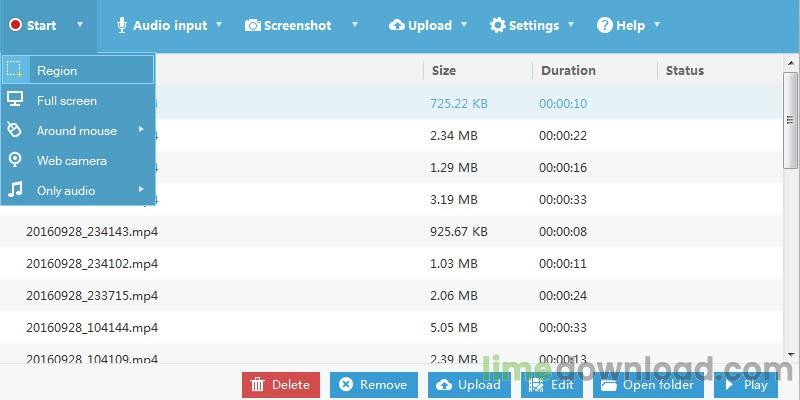Open the Screenshot dropdown arrow
This screenshot has width=800, height=400.
[x=355, y=26]
